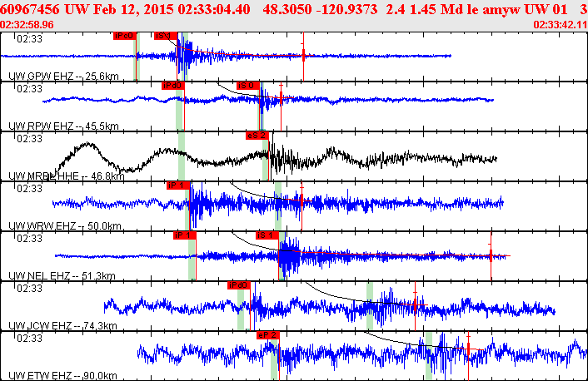The height and width of the screenshot is (381, 588).
Task: Select the pick flag on ETW trace
Action: click(x=268, y=334)
